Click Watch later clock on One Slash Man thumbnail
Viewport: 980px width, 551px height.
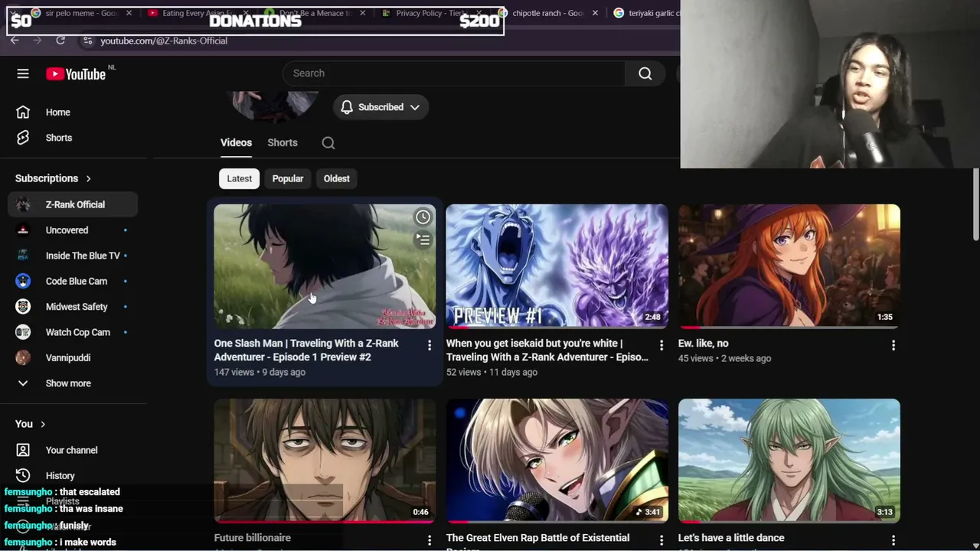pos(423,217)
